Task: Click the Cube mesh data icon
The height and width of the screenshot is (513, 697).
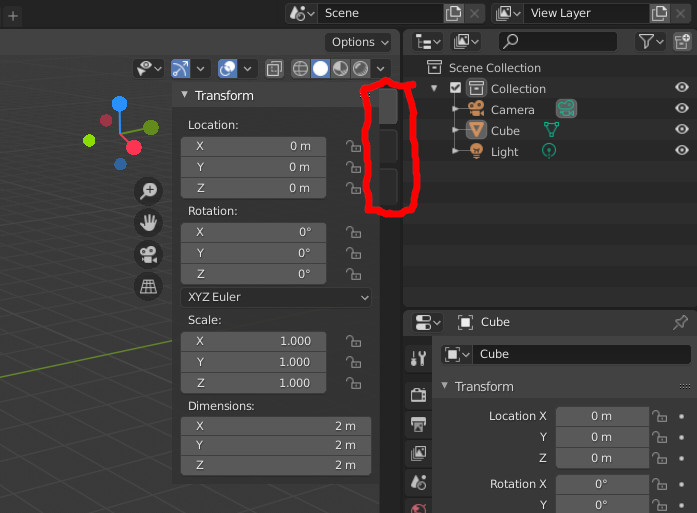Action: click(x=551, y=129)
